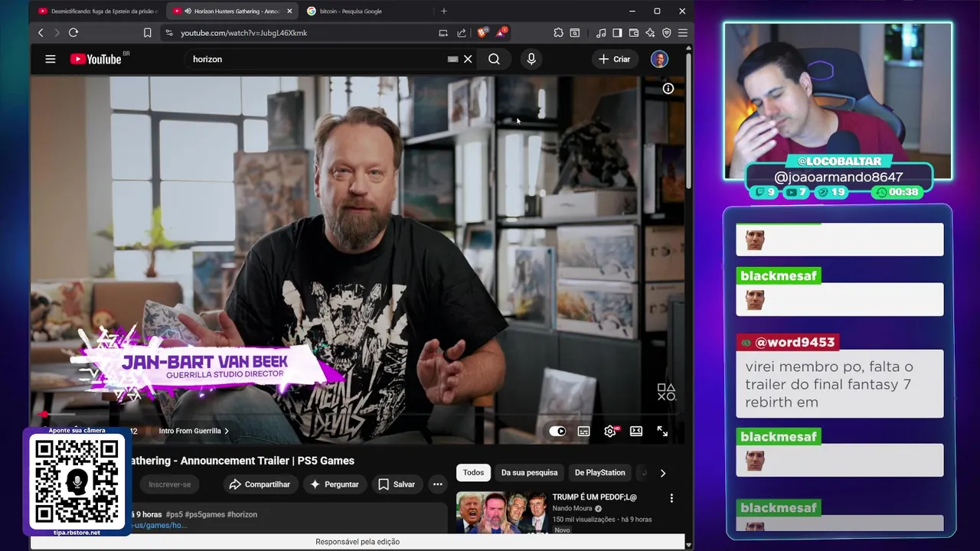Click the YouTube search magnifier button
The image size is (980, 551).
click(x=494, y=59)
